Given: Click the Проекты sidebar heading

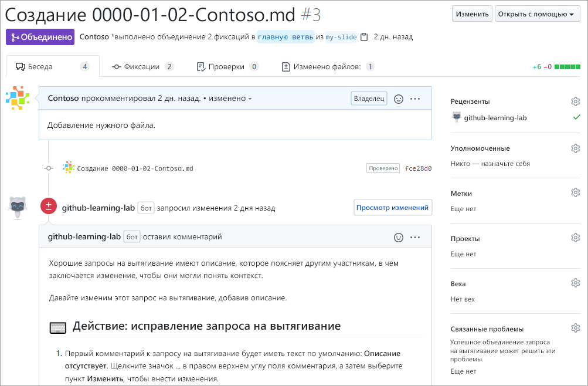Looking at the screenshot, I should coord(465,239).
